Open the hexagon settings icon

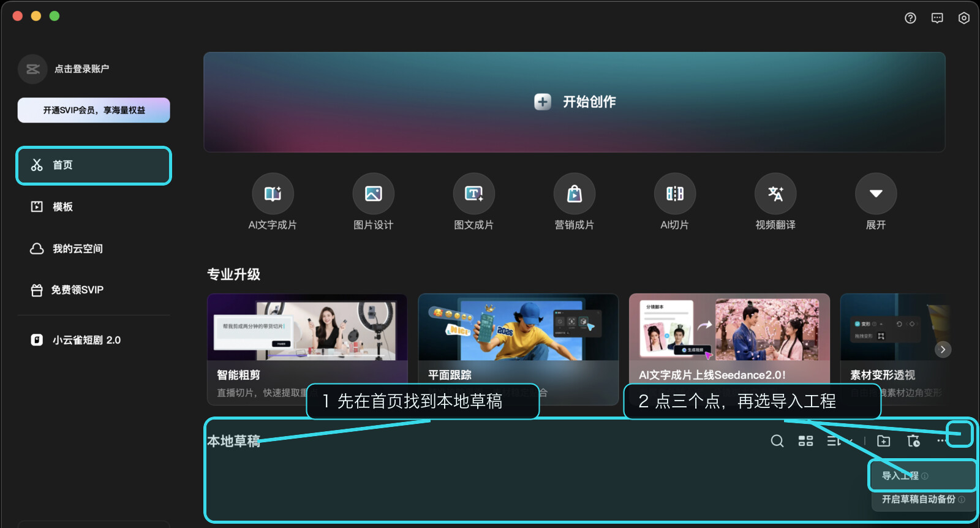(964, 18)
